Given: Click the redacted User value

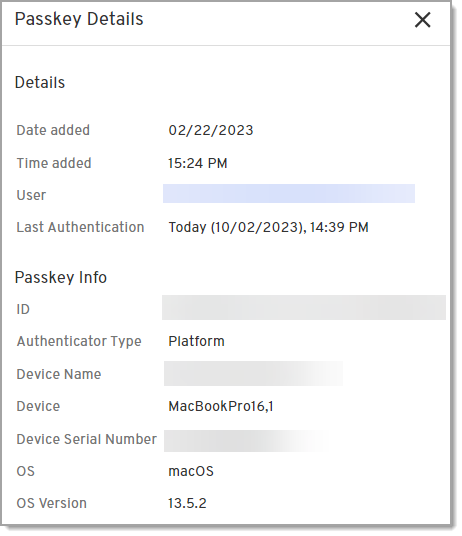Looking at the screenshot, I should 289,193.
